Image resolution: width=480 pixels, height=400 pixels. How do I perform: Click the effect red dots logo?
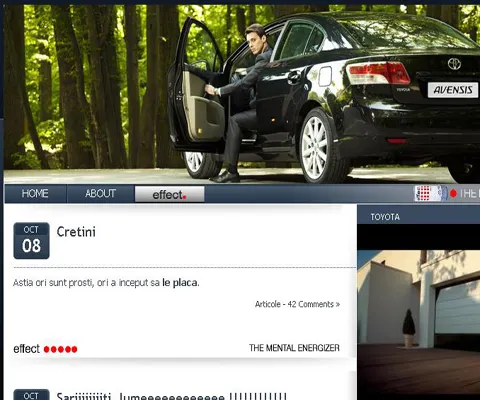45,349
